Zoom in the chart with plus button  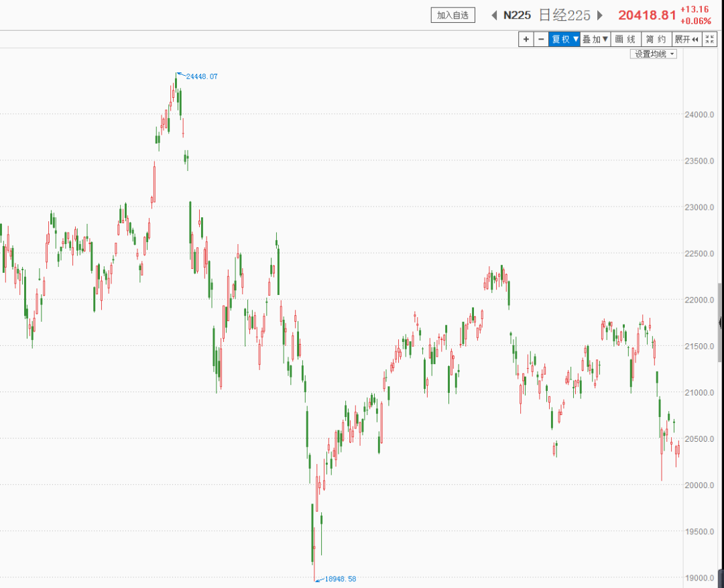point(526,40)
